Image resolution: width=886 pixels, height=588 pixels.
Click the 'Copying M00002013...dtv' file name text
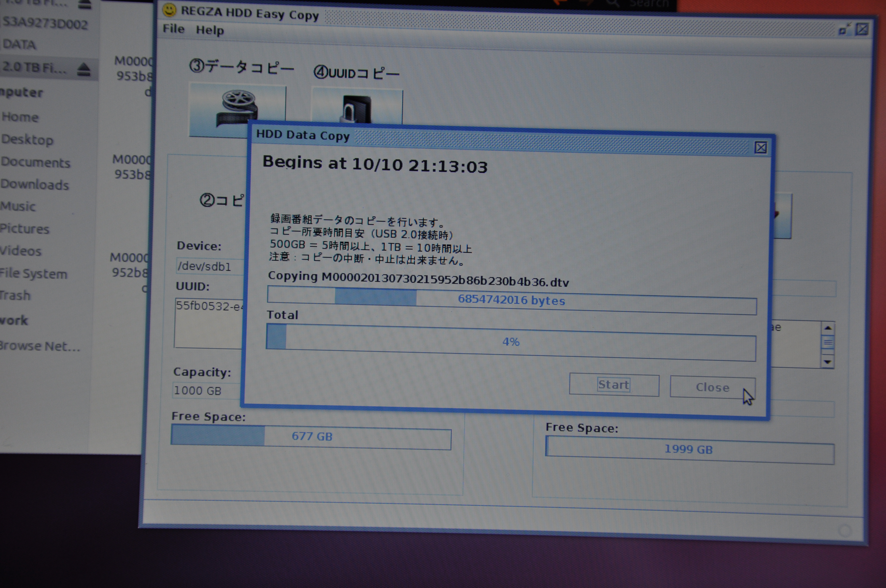point(418,279)
